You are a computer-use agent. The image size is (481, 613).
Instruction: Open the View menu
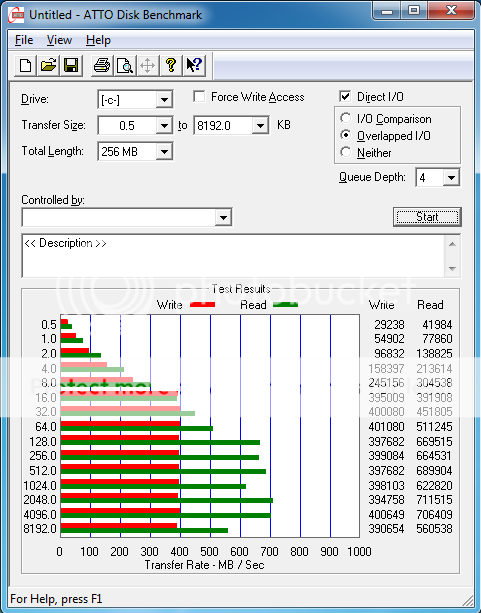[59, 40]
